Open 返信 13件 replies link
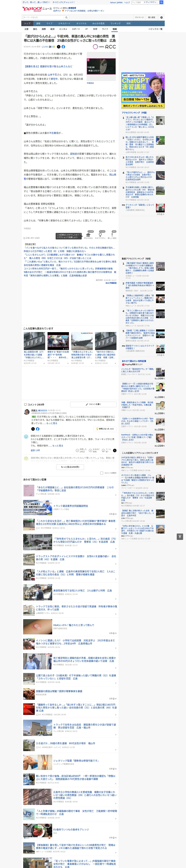 click(35, 450)
